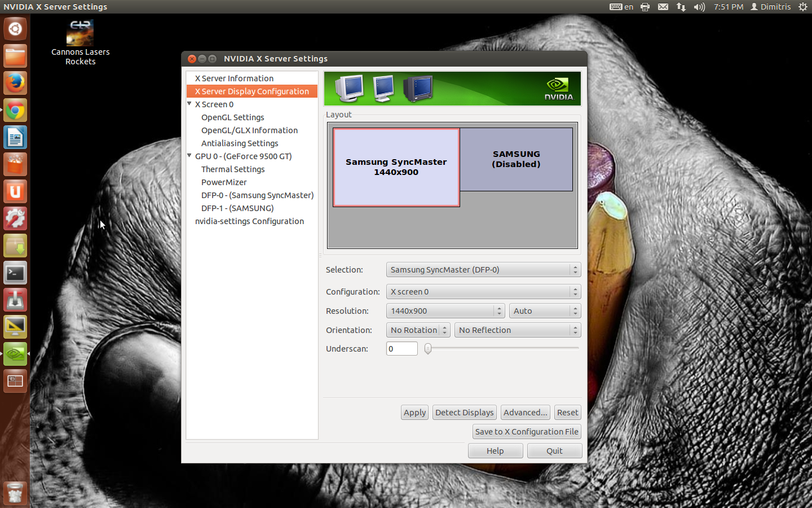Open the USB downloader launcher icon

(x=15, y=300)
